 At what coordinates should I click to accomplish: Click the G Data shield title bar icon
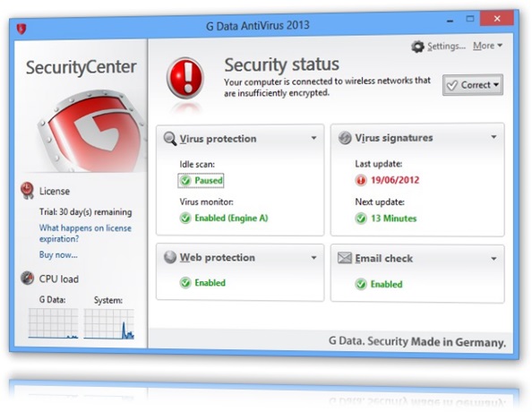click(21, 29)
